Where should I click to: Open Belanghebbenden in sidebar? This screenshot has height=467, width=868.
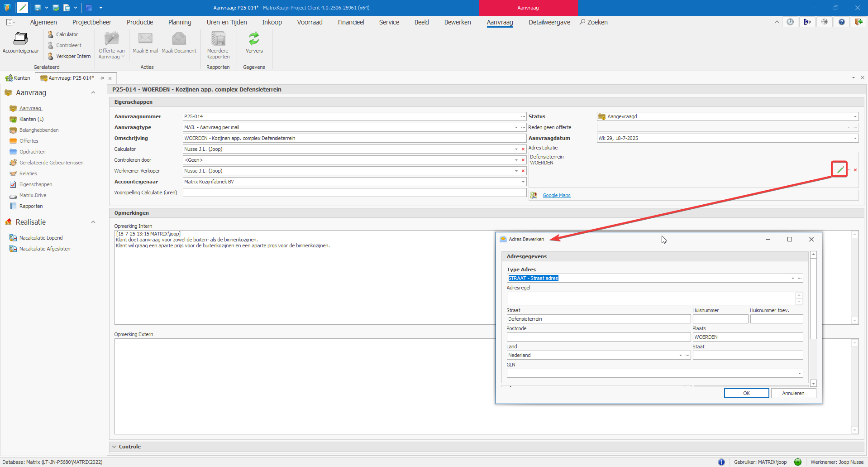point(39,130)
